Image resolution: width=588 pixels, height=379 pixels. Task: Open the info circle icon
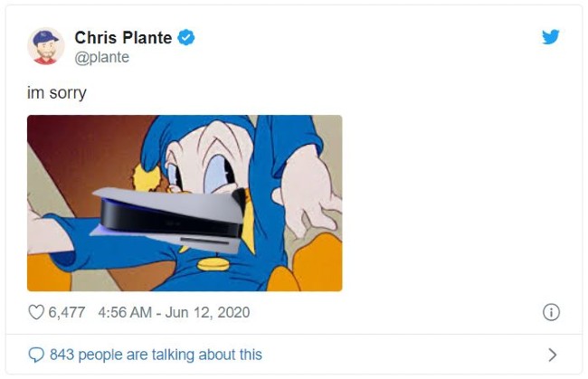pyautogui.click(x=549, y=312)
